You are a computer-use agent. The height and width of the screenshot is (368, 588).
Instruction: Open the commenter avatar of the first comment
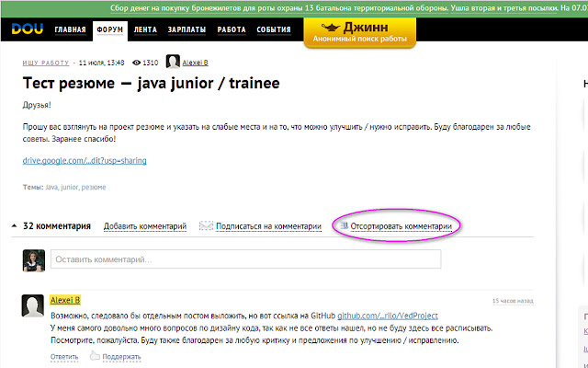pos(33,305)
